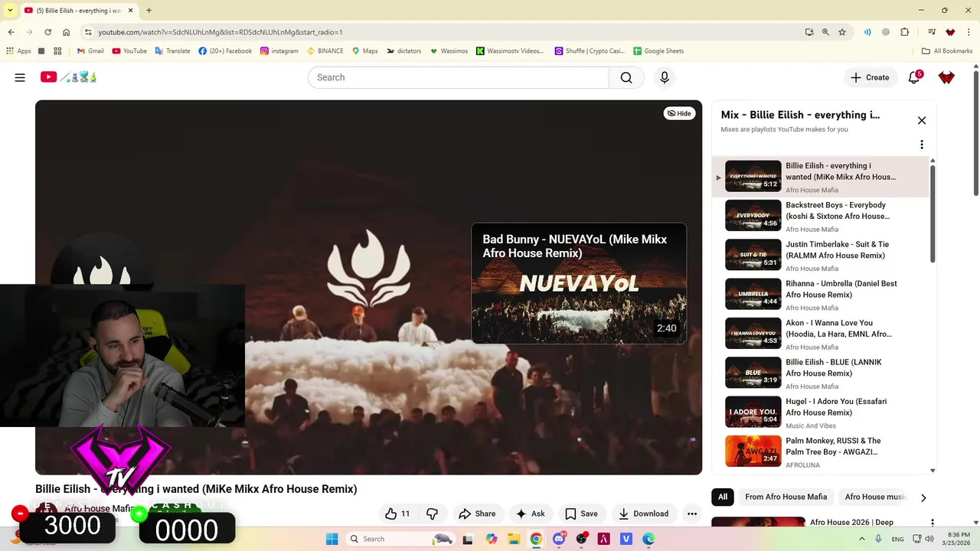The width and height of the screenshot is (980, 551).
Task: Click the Ask button
Action: [530, 514]
